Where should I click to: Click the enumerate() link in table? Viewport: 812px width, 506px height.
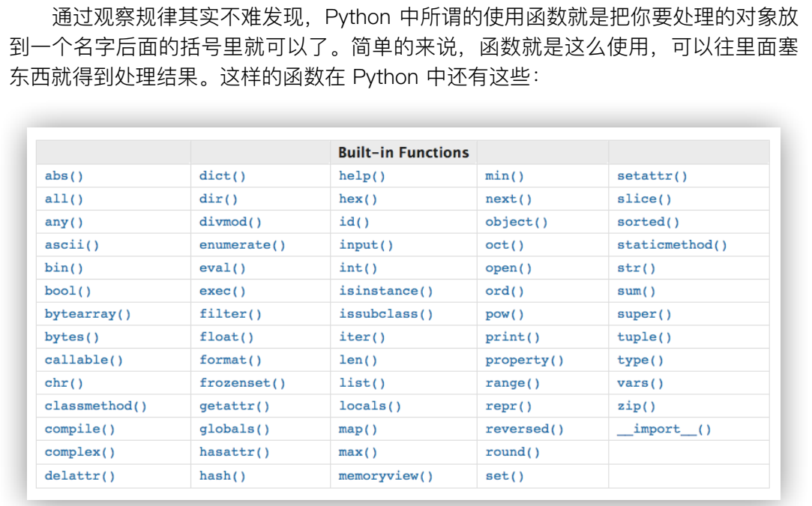click(x=242, y=245)
